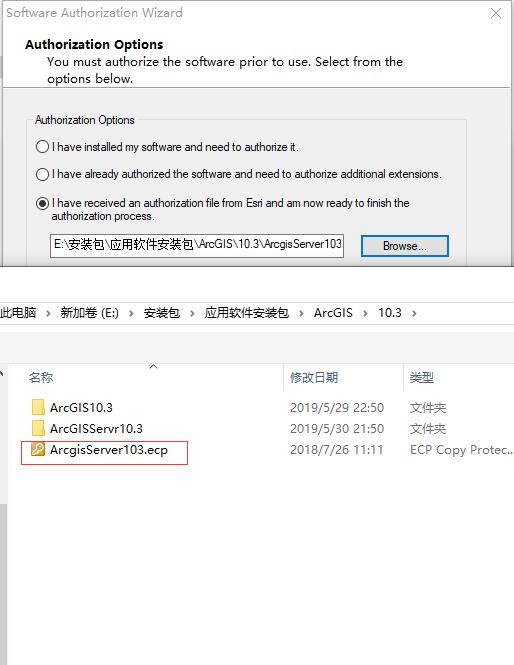Screen dimensions: 514x665
Task: Expand chevron after ArcGIS breadcrumb segment
Action: [365, 313]
